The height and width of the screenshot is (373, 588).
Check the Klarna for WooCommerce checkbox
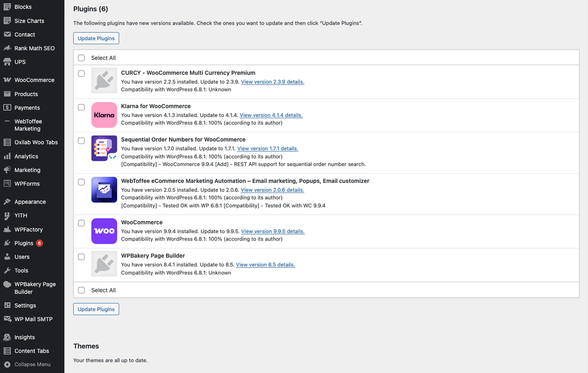[81, 107]
